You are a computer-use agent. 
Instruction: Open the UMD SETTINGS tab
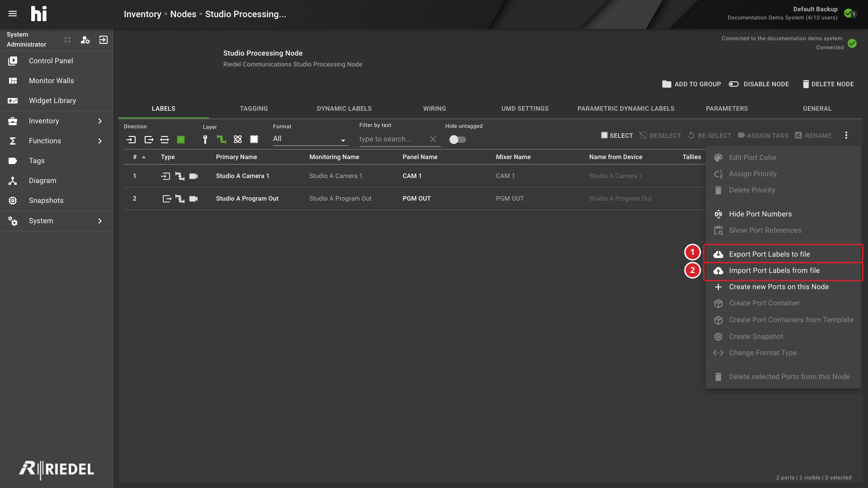[525, 109]
